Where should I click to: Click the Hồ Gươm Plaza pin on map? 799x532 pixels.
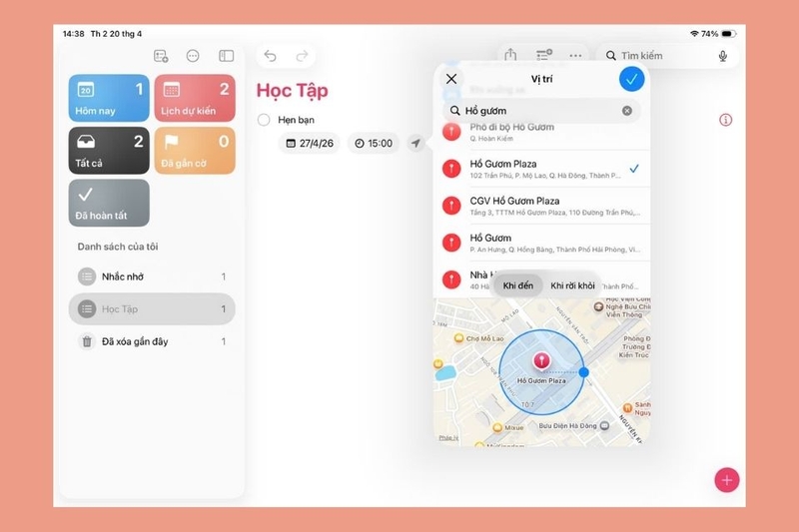coord(541,360)
